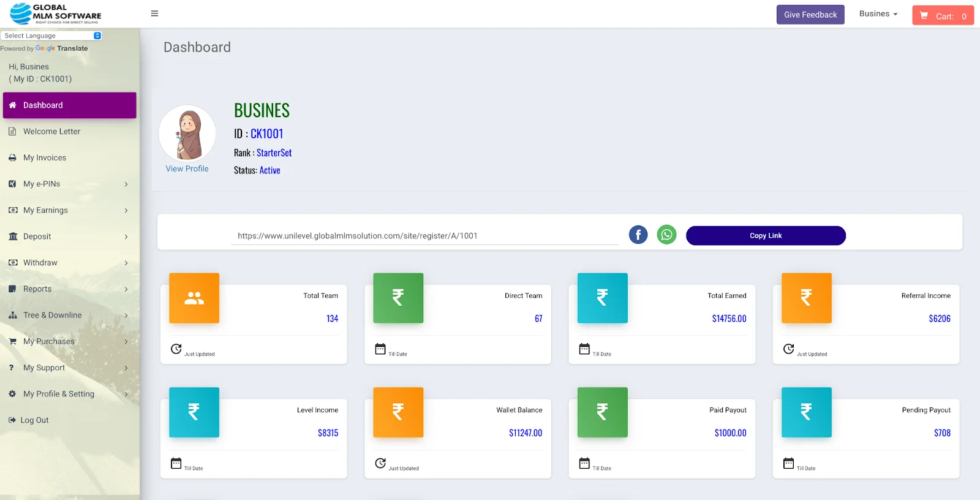Toggle the hamburger sidebar menu icon

pos(154,13)
